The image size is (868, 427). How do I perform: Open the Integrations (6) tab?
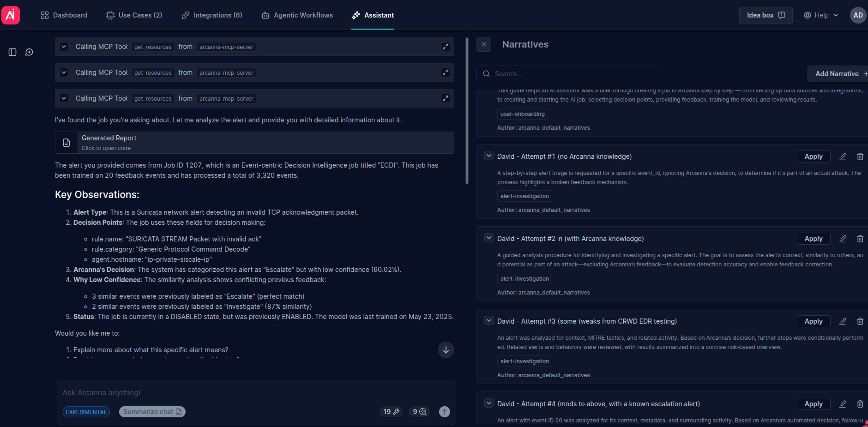coord(212,15)
